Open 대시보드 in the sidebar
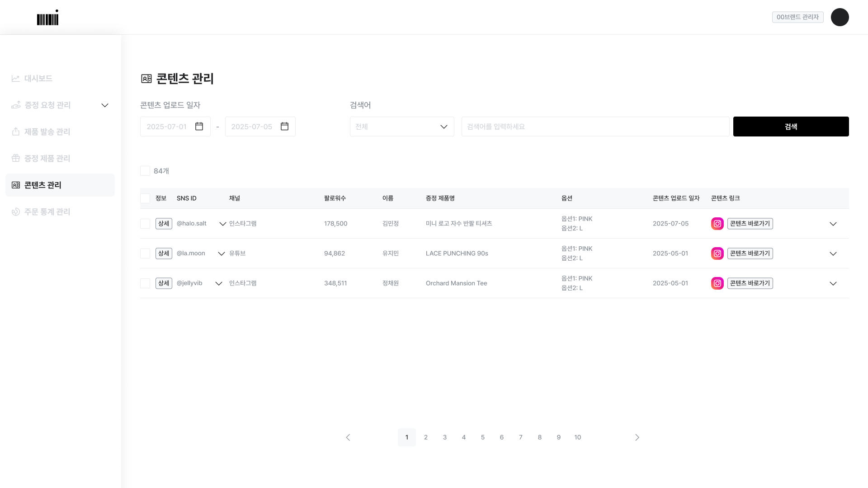The image size is (868, 488). point(38,79)
